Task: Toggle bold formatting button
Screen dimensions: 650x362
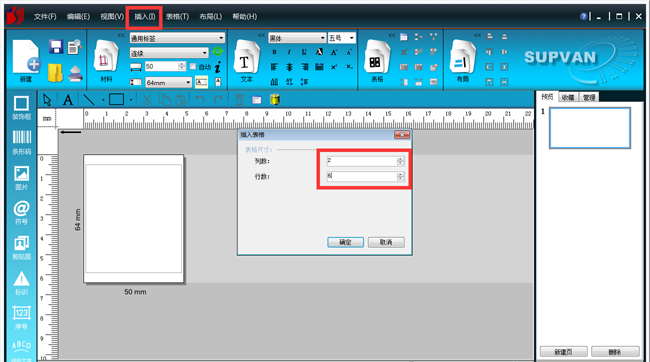Action: tap(274, 52)
